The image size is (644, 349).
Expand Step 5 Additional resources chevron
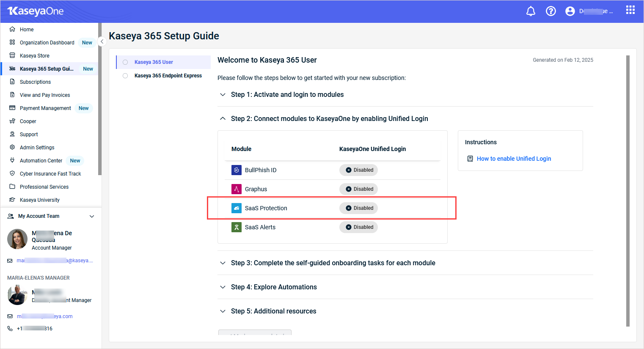point(223,311)
